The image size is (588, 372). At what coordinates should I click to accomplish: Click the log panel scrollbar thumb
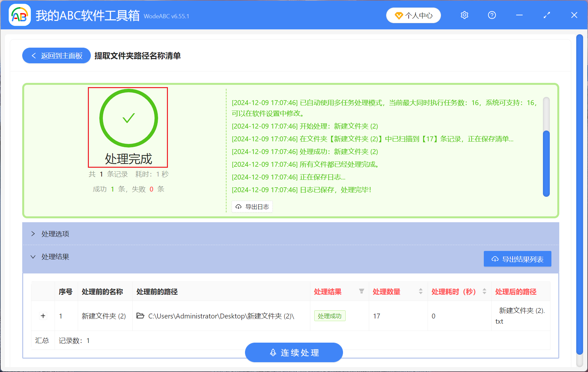(546, 163)
